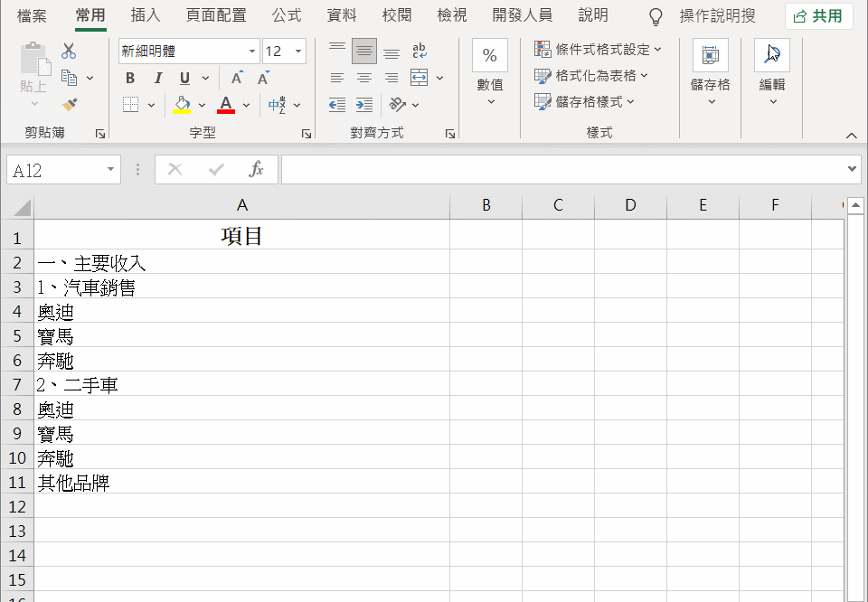This screenshot has height=602, width=868.
Task: Expand merge options arrow
Action: click(440, 78)
